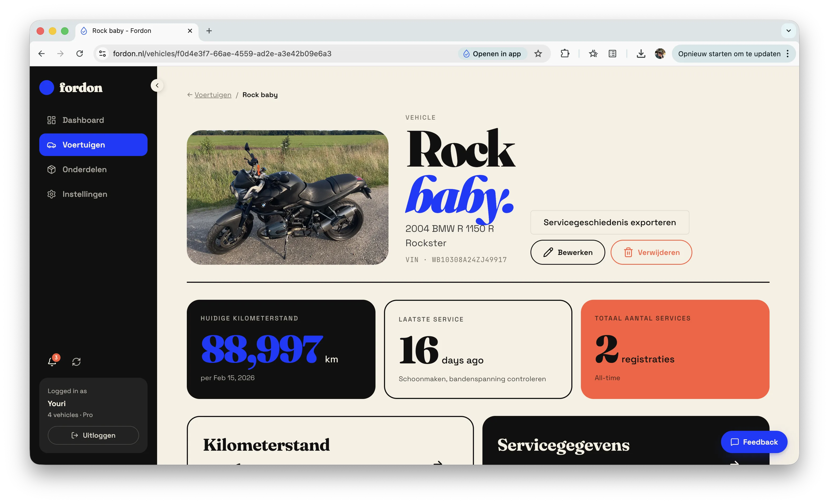829x504 pixels.
Task: Click the browser forward arrow
Action: coord(61,54)
